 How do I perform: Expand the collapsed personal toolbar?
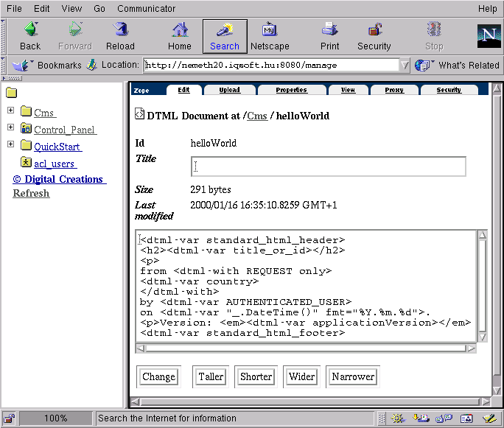click(x=12, y=78)
